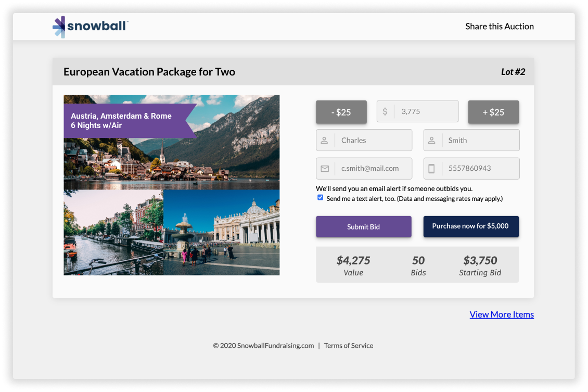Click the person icon beside Charles
This screenshot has height=392, width=588.
[x=324, y=140]
